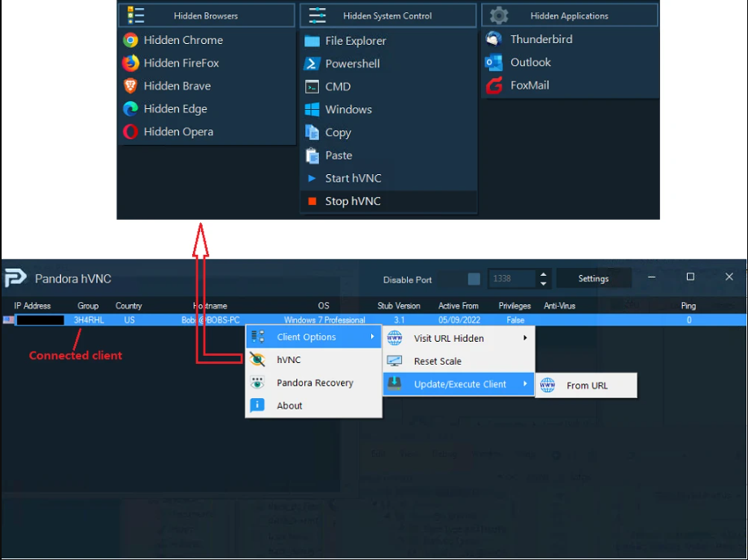Expand the Client Options submenu
The image size is (748, 560).
(x=307, y=336)
